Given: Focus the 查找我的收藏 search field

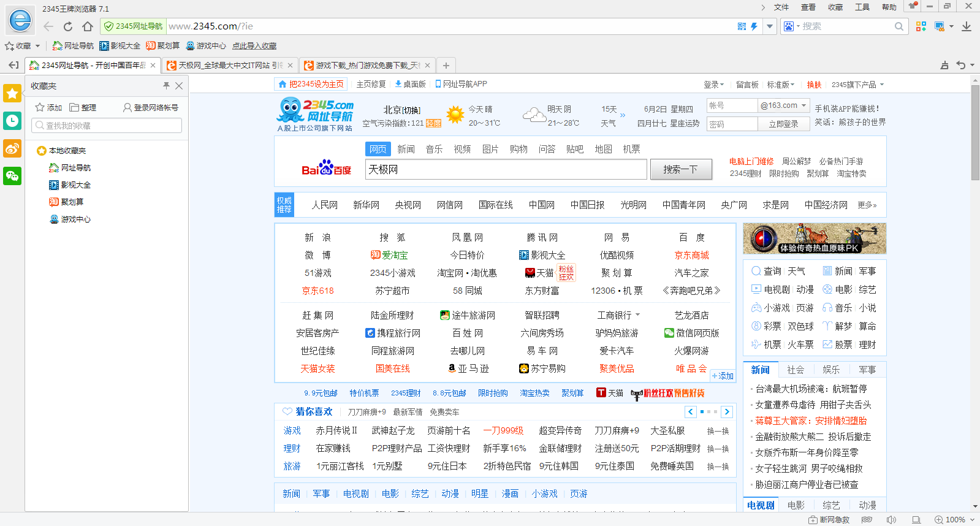Looking at the screenshot, I should [x=107, y=125].
